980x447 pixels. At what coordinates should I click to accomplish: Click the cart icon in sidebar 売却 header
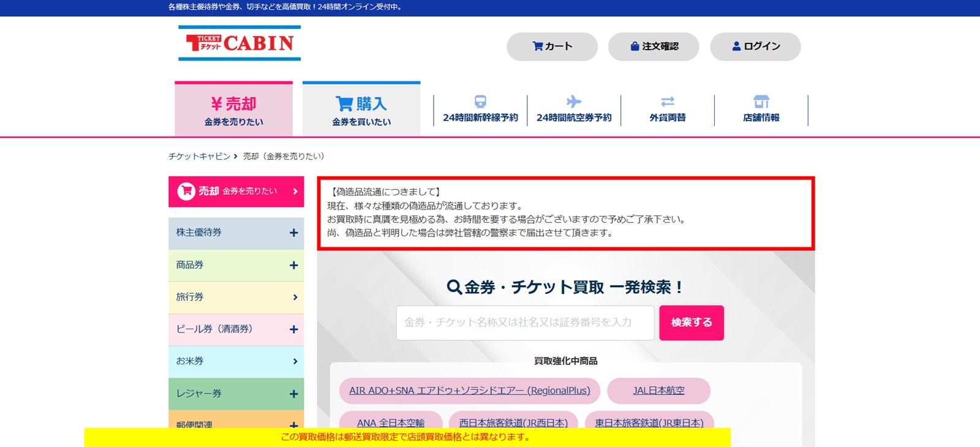[186, 191]
